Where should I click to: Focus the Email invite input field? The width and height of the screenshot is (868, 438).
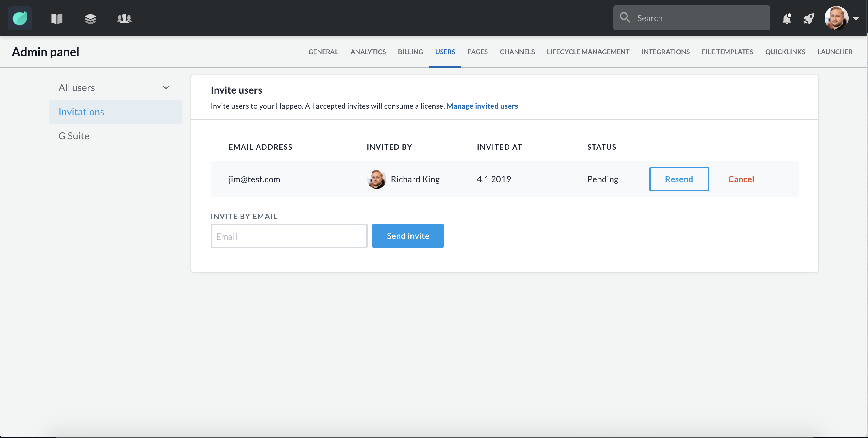[x=289, y=236]
